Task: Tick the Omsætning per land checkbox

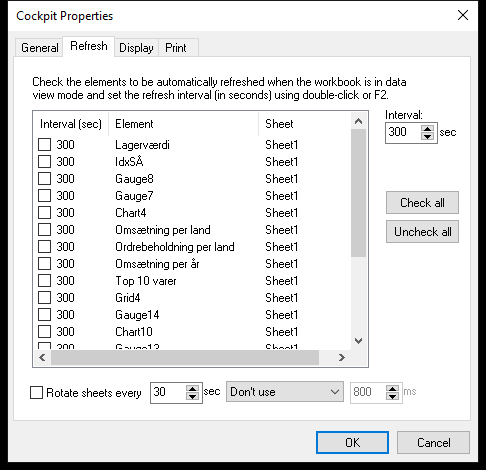Action: click(44, 230)
